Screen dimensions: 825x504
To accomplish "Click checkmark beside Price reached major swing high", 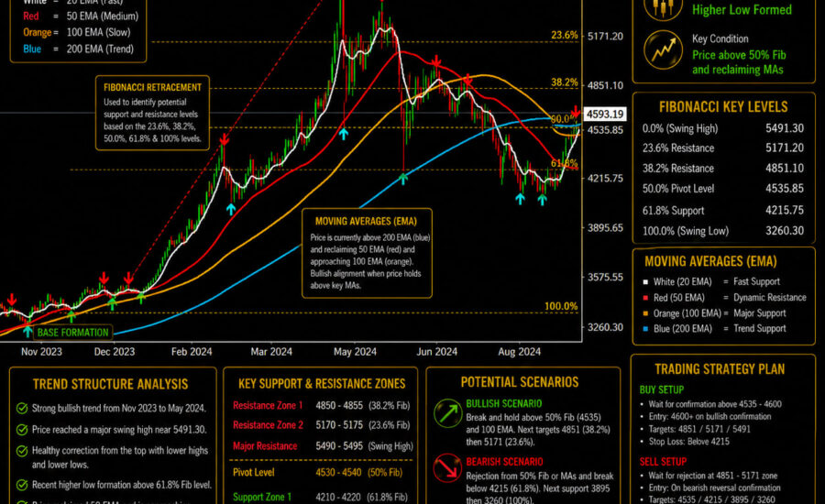I will click(x=22, y=430).
